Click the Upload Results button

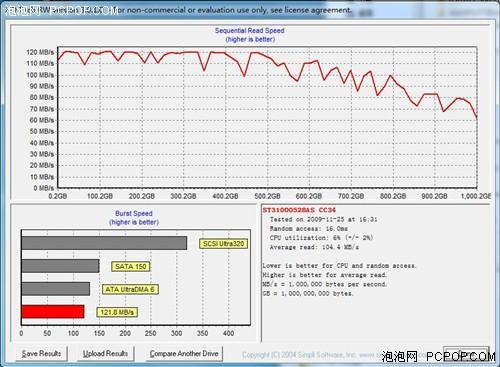[105, 353]
